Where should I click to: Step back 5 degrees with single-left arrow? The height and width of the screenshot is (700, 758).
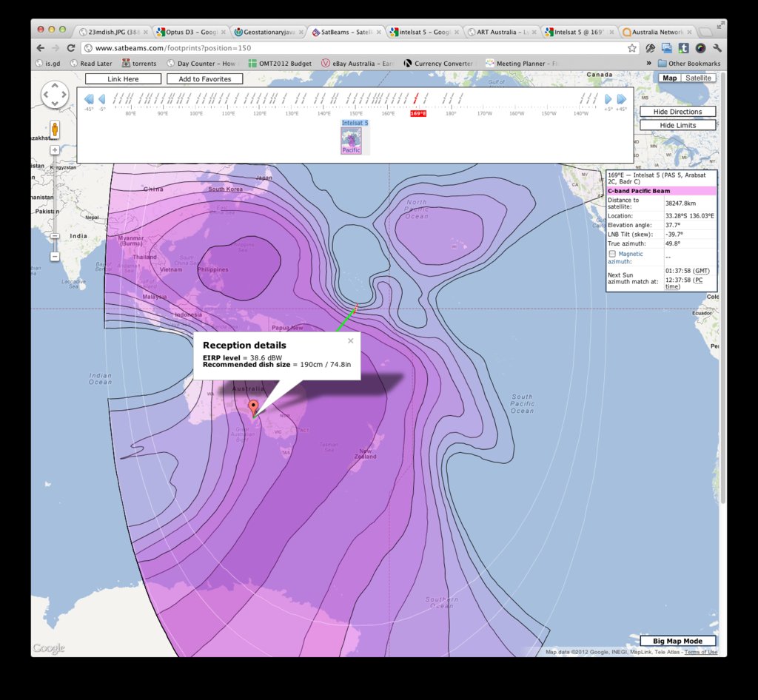102,99
